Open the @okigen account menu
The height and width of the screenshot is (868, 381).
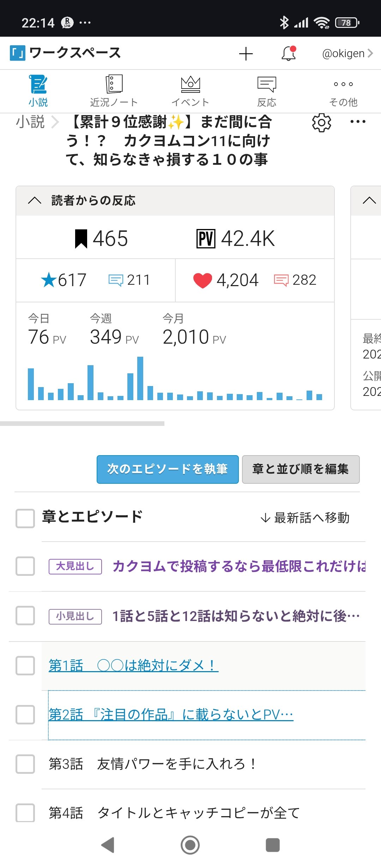click(x=347, y=54)
